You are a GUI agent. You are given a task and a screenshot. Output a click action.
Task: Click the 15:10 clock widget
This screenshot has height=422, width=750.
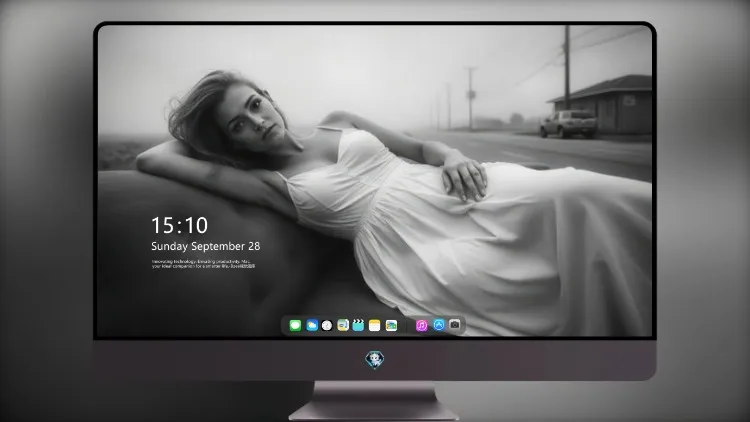coord(179,225)
